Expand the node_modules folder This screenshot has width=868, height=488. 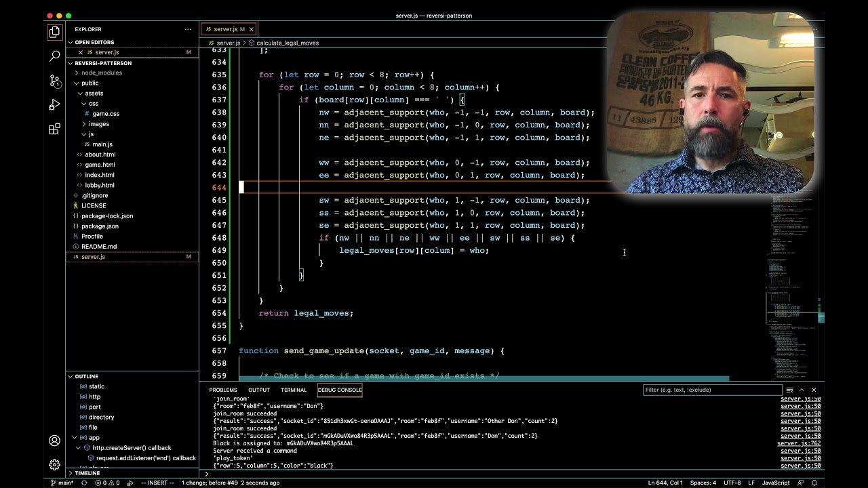[102, 73]
